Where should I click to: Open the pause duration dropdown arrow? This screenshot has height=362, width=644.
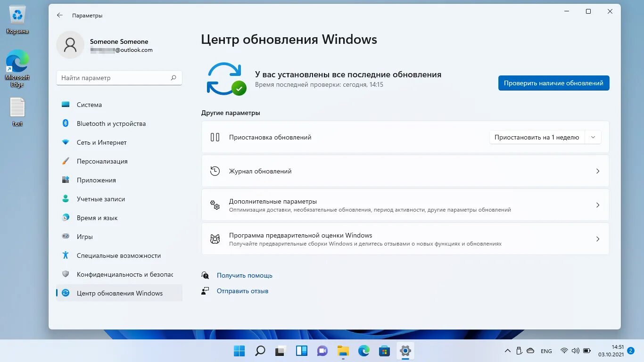tap(593, 137)
